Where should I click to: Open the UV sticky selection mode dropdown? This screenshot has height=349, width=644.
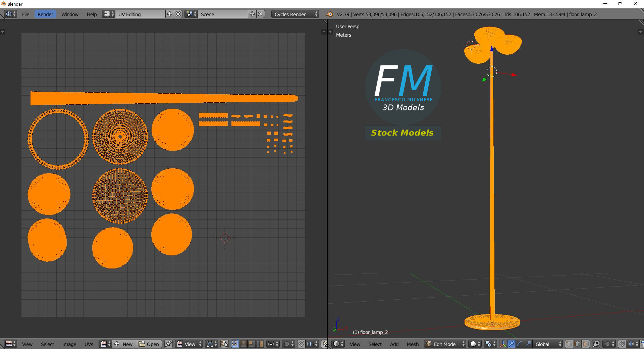point(273,344)
